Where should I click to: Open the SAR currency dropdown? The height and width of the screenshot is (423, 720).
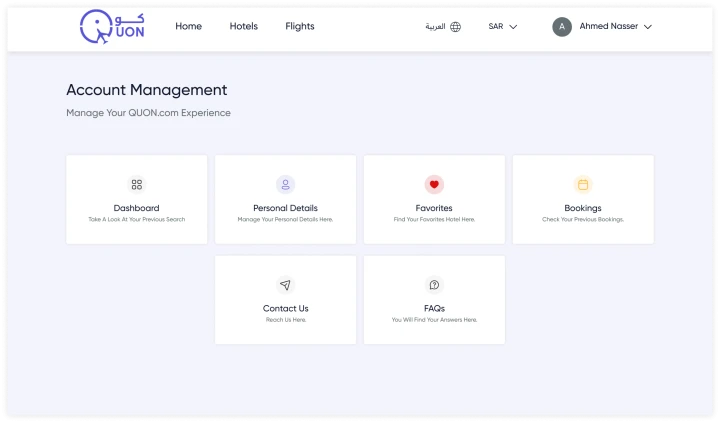(502, 27)
